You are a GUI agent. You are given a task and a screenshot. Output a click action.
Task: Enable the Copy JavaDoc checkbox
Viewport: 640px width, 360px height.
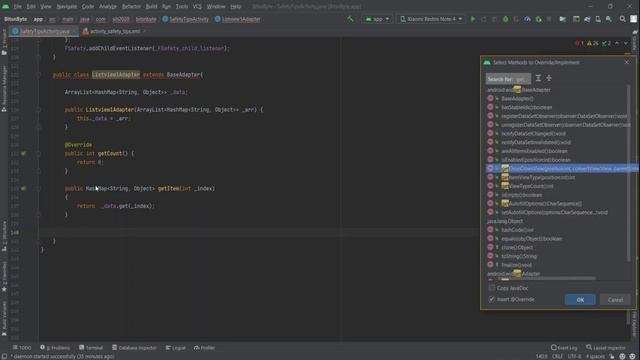[x=492, y=288]
